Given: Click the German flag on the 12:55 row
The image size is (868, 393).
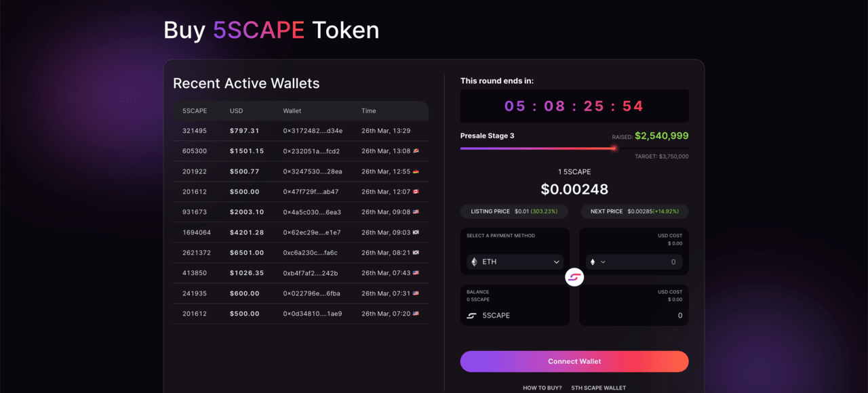Looking at the screenshot, I should pyautogui.click(x=416, y=171).
